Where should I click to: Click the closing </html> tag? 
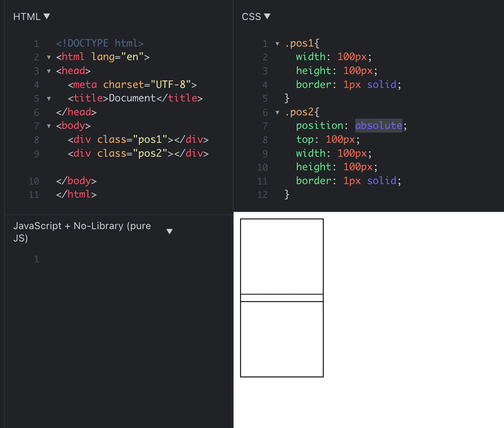76,194
